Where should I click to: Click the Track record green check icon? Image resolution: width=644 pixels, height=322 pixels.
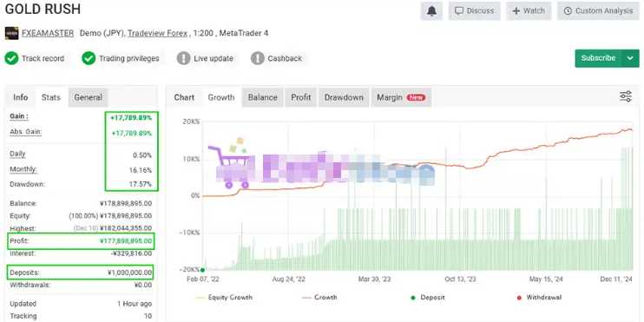click(x=11, y=58)
